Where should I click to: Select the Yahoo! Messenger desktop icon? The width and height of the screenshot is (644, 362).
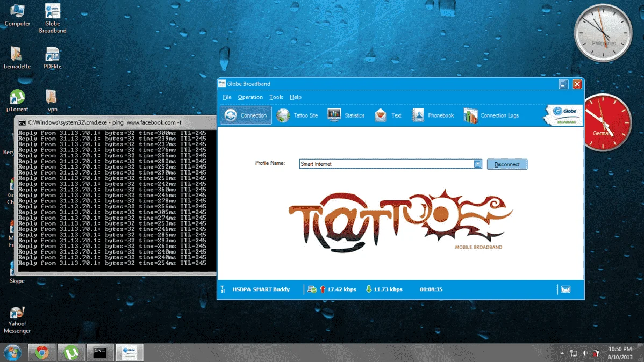point(17,320)
